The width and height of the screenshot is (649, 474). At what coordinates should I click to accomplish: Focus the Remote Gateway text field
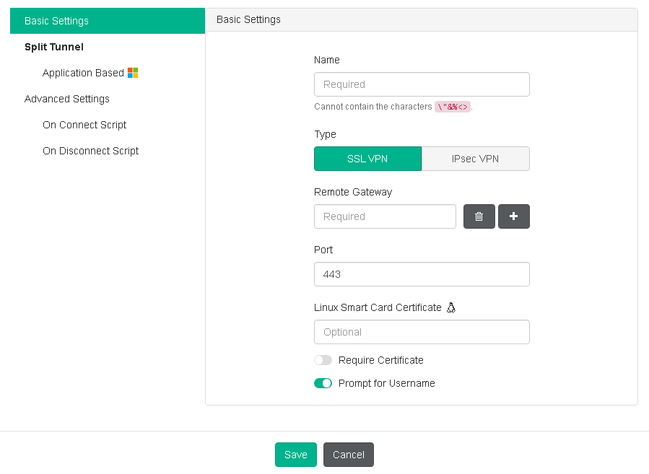(x=385, y=216)
